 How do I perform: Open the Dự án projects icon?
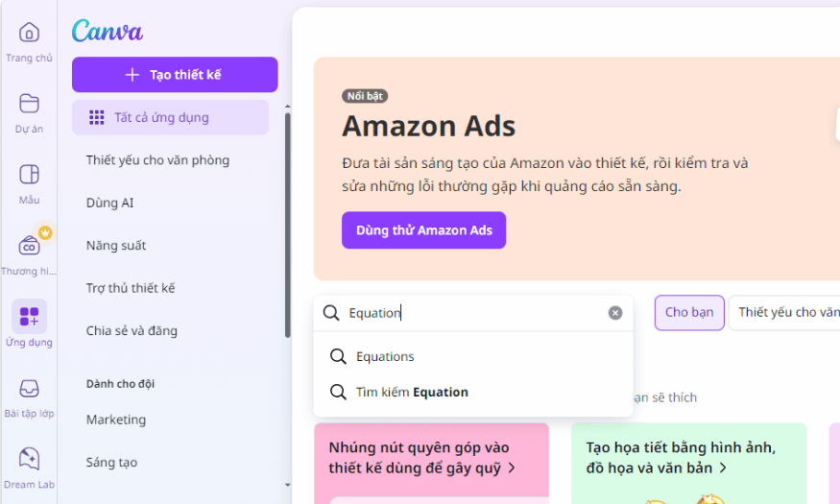pyautogui.click(x=29, y=104)
